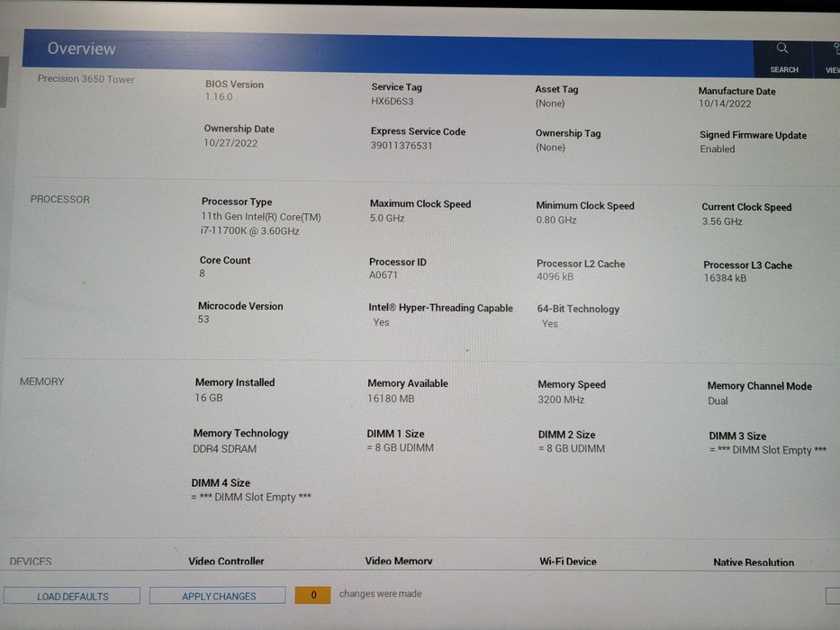Select Ownership Date value 10/27/2022

coord(230,143)
